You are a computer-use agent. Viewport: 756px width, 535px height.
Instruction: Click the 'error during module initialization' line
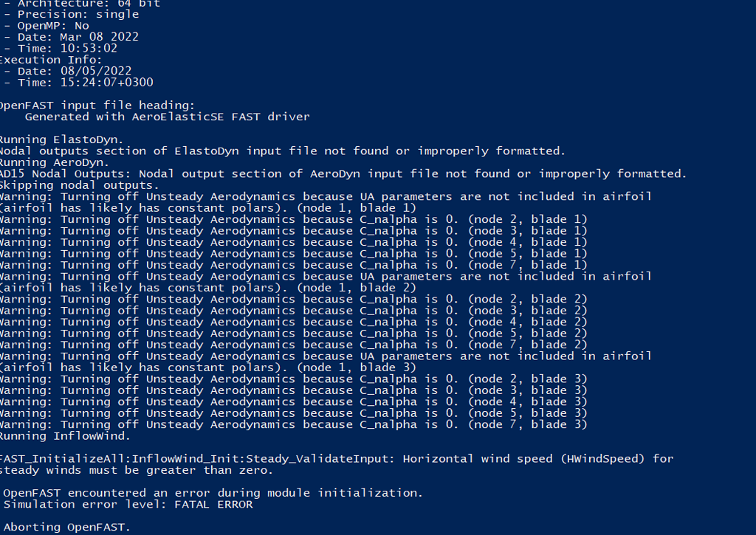(x=213, y=493)
